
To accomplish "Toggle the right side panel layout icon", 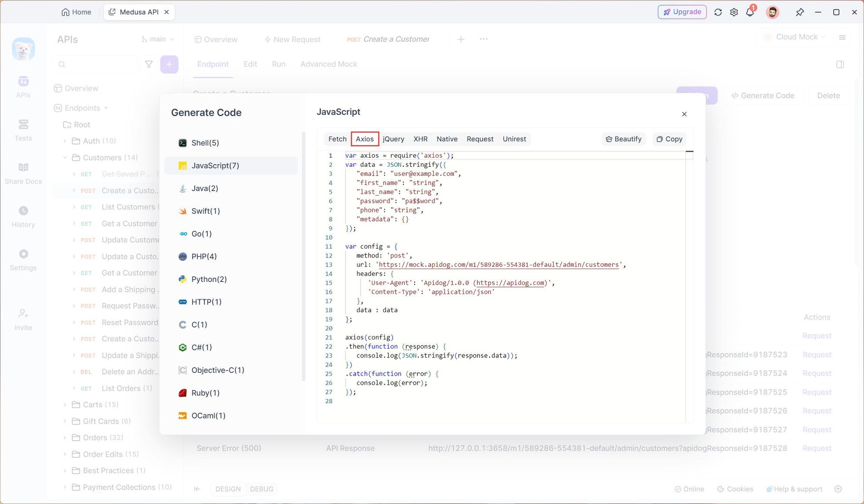I will 840,64.
